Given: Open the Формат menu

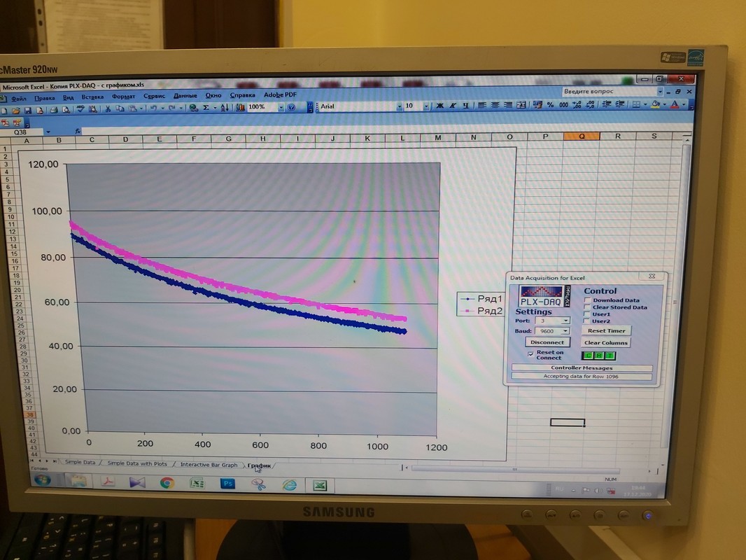Looking at the screenshot, I should [124, 96].
